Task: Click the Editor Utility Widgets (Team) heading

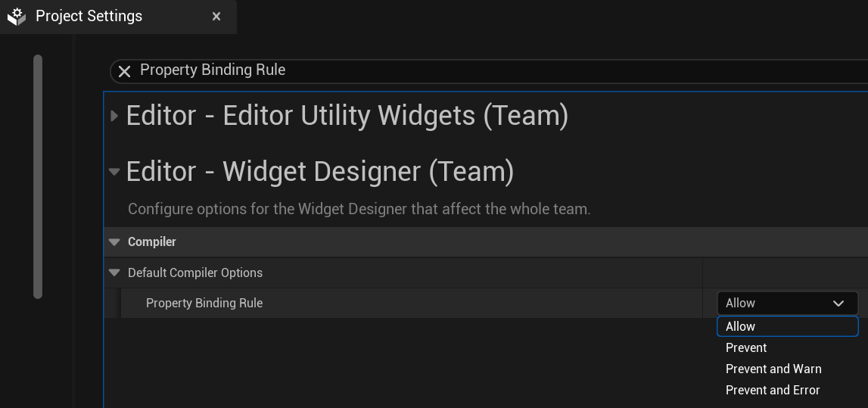Action: (x=347, y=116)
